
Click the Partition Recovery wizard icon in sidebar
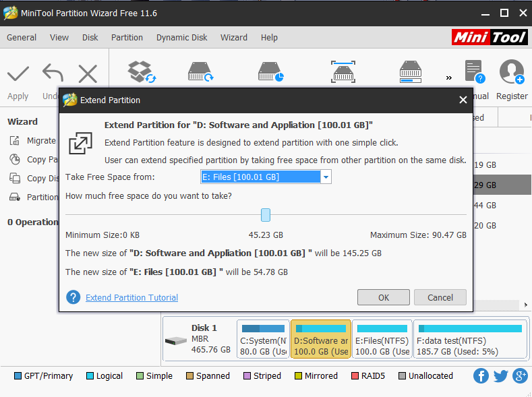pyautogui.click(x=15, y=197)
